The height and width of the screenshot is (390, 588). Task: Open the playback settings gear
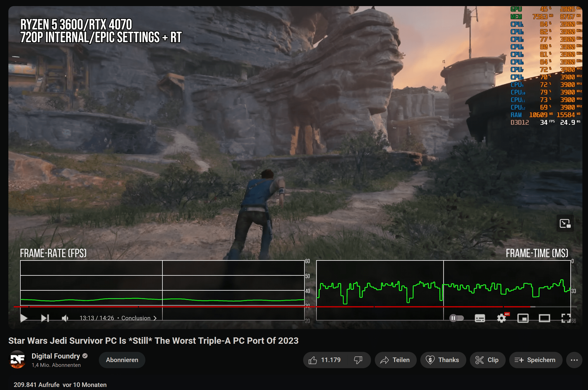click(x=501, y=318)
